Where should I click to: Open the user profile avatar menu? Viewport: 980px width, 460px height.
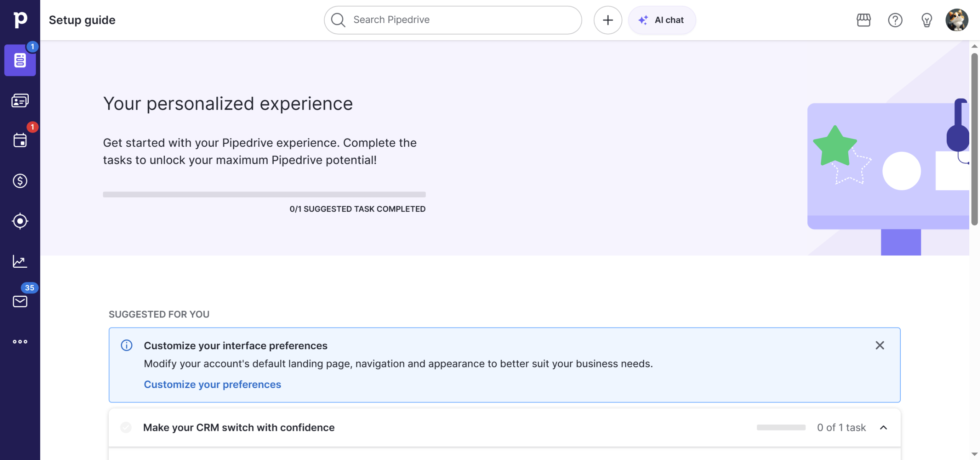click(x=957, y=20)
